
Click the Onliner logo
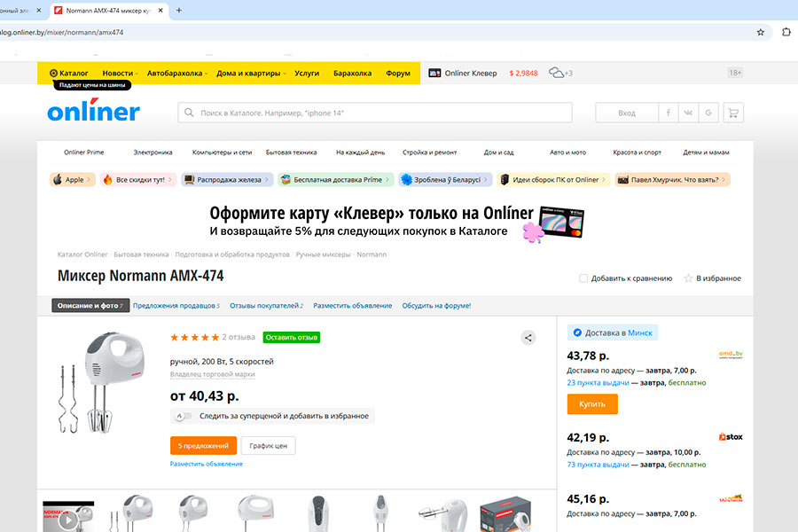point(93,113)
